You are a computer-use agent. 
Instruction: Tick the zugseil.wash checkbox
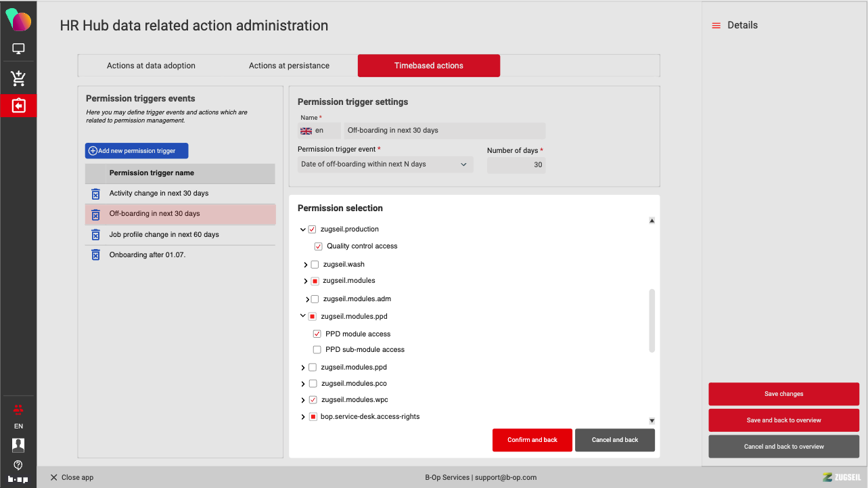tap(315, 265)
